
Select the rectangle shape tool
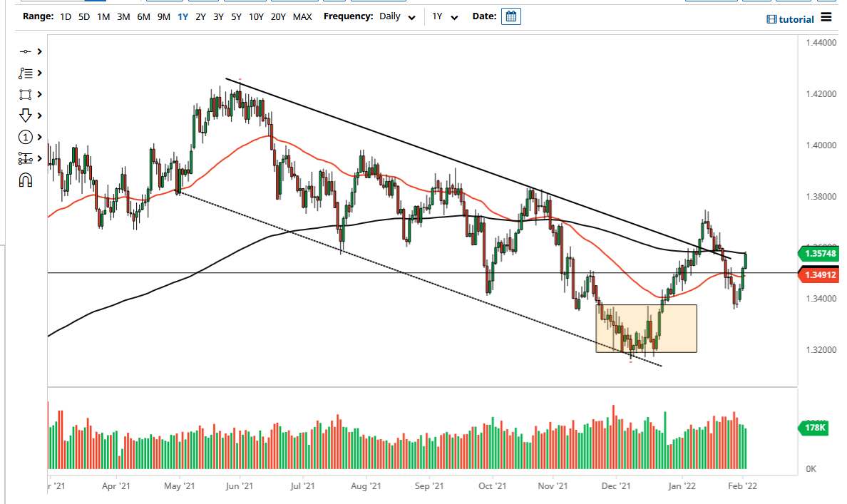coord(25,94)
